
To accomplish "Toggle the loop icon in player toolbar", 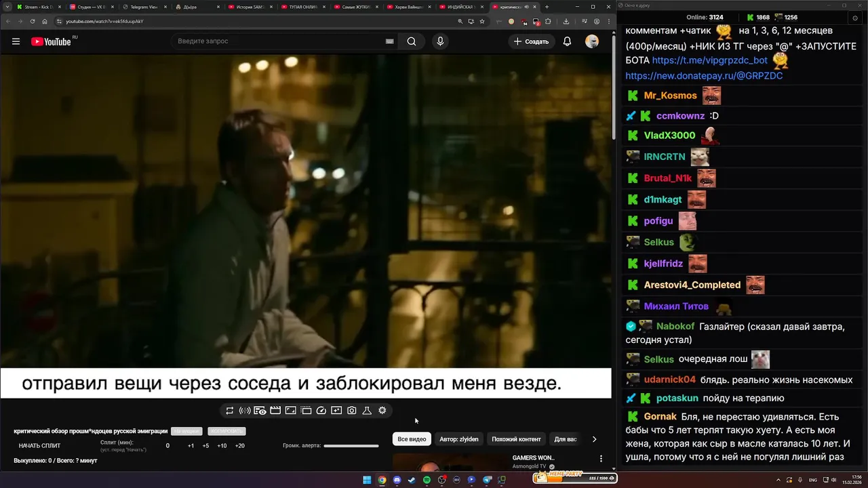I will 230,411.
